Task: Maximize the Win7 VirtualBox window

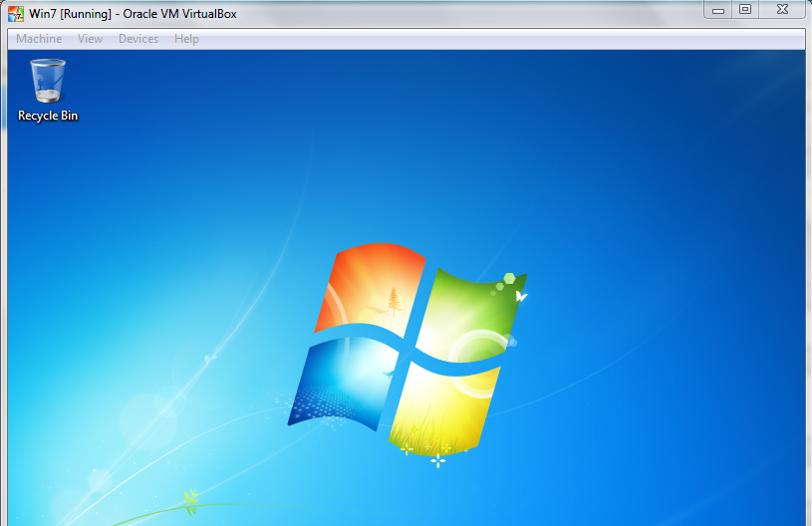Action: tap(745, 10)
